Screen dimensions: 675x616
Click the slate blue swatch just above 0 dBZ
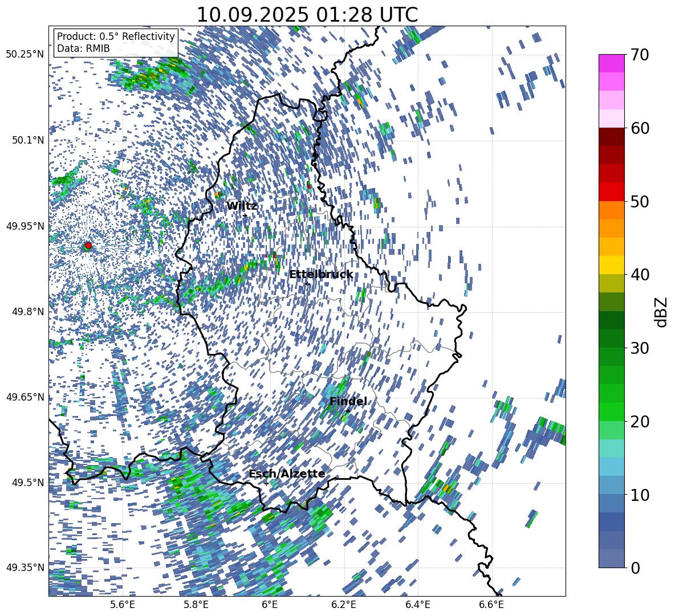click(611, 558)
